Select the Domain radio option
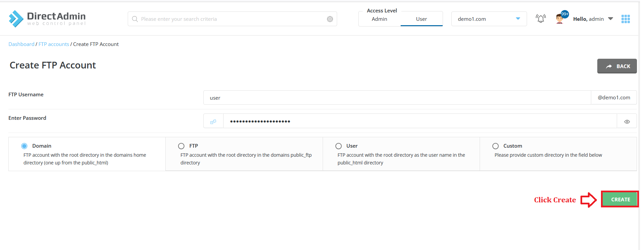Viewport: 644px width, 250px height. click(24, 146)
